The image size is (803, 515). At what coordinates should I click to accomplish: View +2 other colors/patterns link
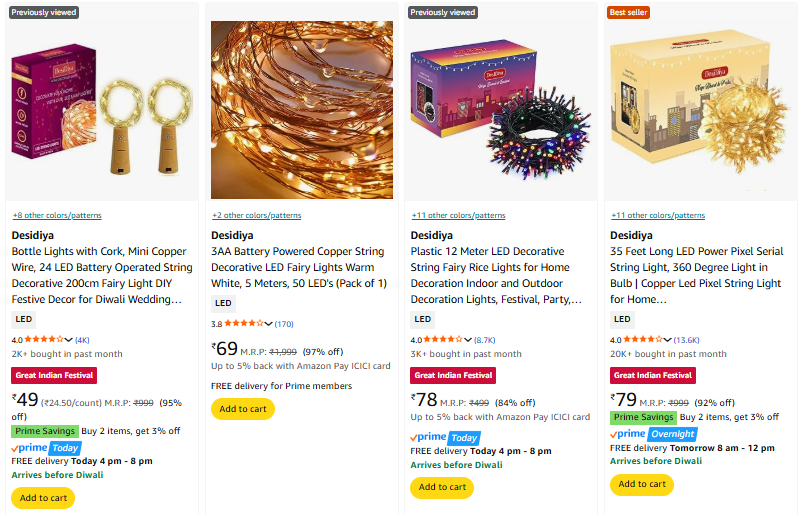point(256,216)
